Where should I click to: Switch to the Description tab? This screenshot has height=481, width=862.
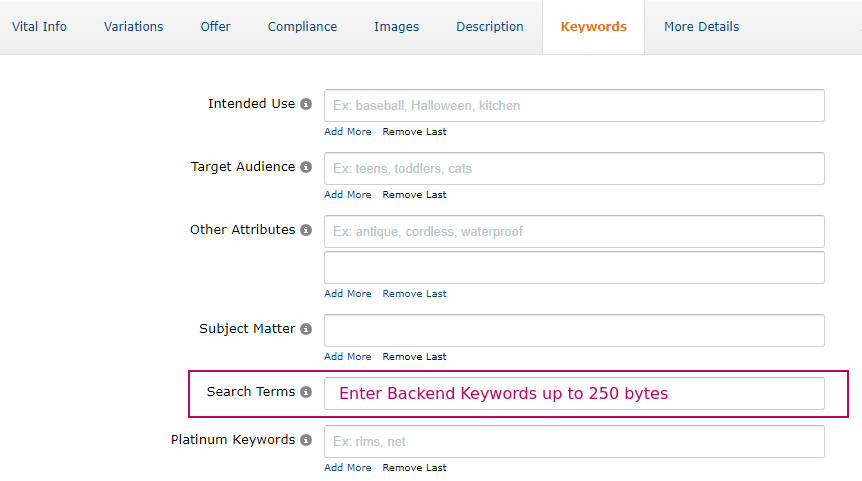click(x=490, y=26)
